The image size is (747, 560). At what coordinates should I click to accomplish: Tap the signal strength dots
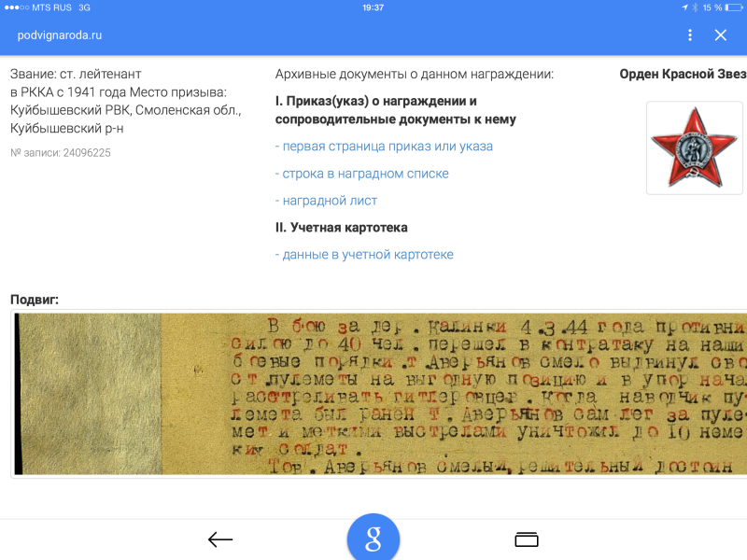coord(17,7)
